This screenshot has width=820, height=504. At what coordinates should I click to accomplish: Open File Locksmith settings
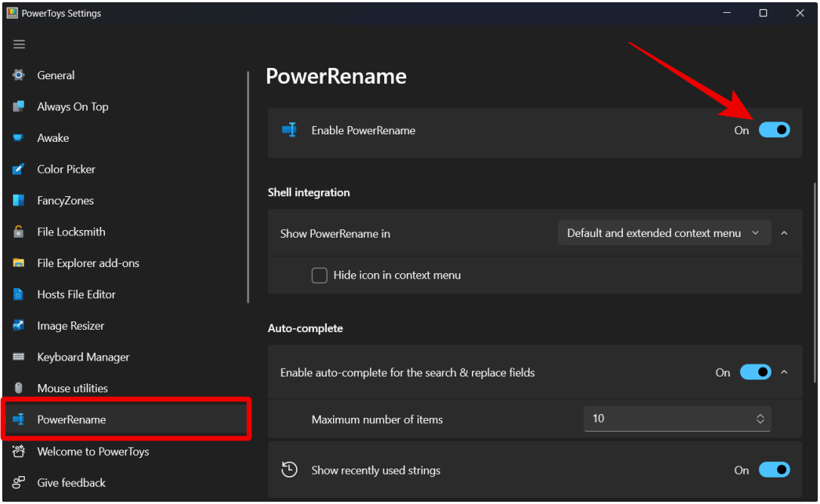(x=71, y=232)
